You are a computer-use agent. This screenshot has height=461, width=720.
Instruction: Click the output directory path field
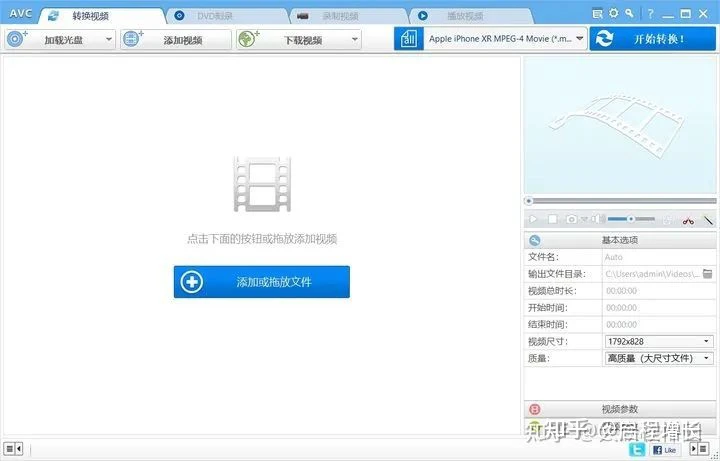(652, 274)
